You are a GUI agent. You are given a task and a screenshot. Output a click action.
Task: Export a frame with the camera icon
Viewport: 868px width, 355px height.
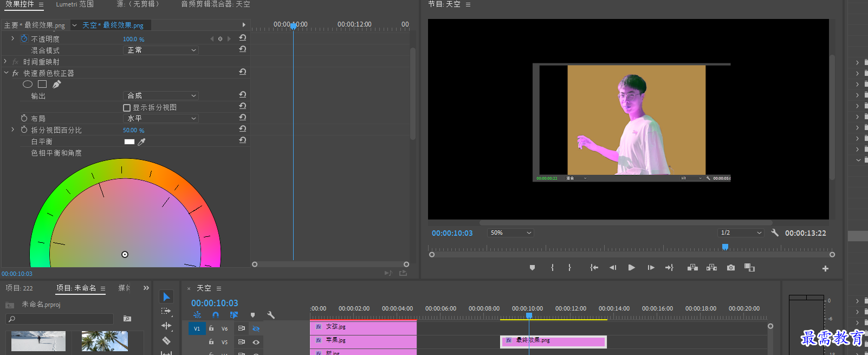pos(731,268)
